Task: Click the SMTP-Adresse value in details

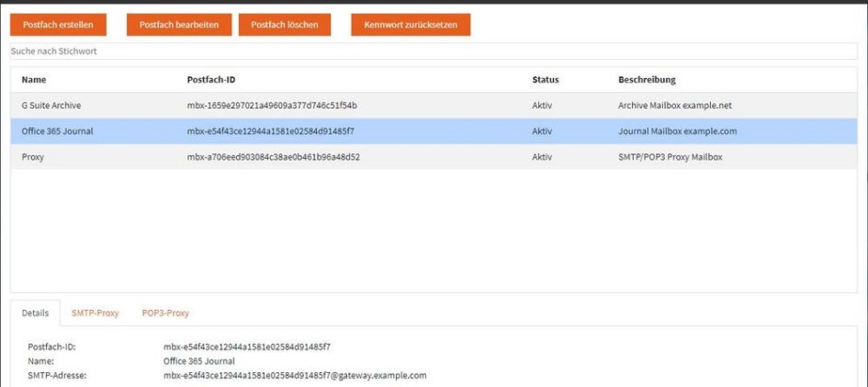Action: (x=295, y=376)
